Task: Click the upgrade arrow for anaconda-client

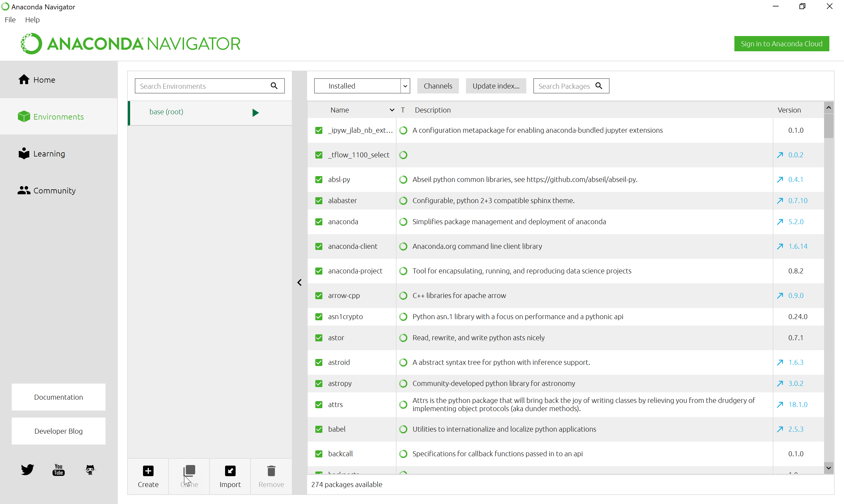Action: coord(780,246)
